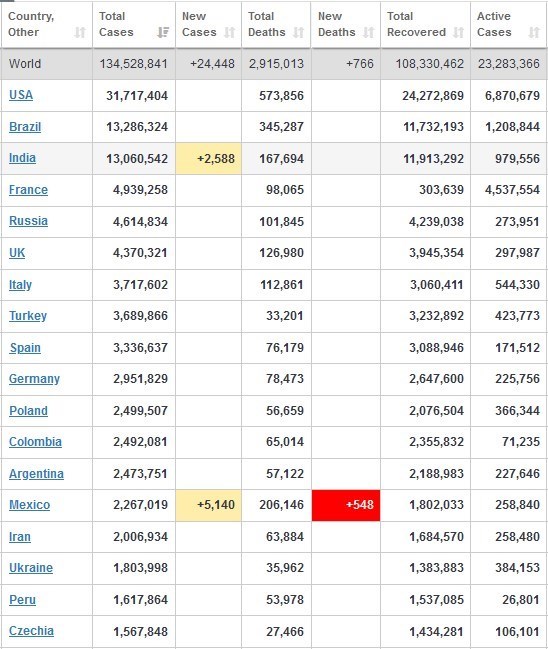The height and width of the screenshot is (649, 548).
Task: Select the Germany link
Action: pos(34,379)
